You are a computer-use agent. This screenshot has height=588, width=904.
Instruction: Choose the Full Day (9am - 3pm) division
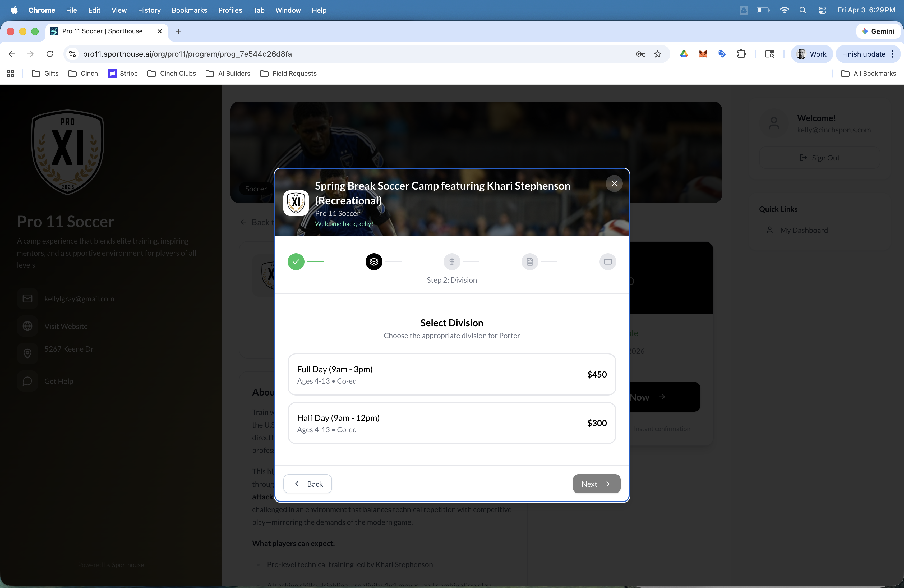(452, 375)
